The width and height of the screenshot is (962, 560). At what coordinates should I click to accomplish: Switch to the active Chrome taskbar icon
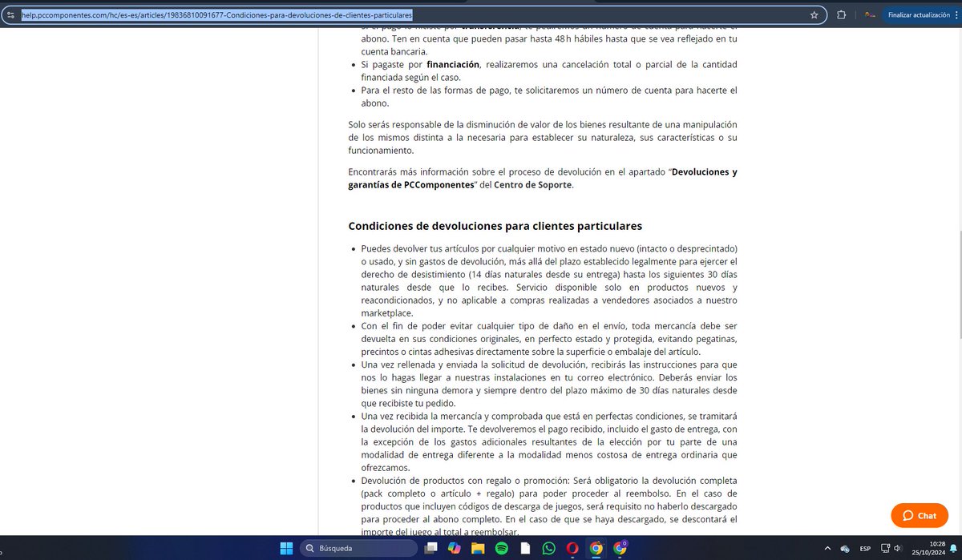point(596,548)
